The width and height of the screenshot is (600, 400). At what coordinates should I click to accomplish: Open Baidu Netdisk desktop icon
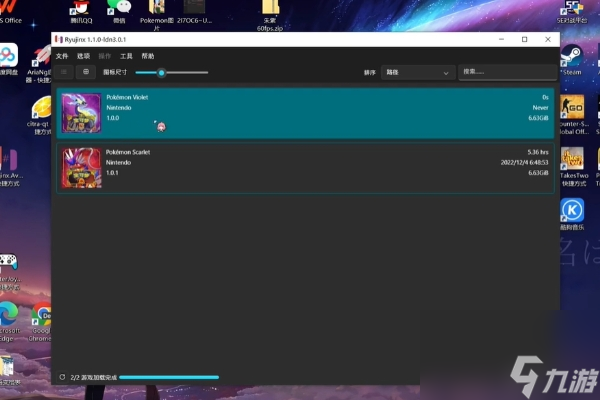click(8, 59)
